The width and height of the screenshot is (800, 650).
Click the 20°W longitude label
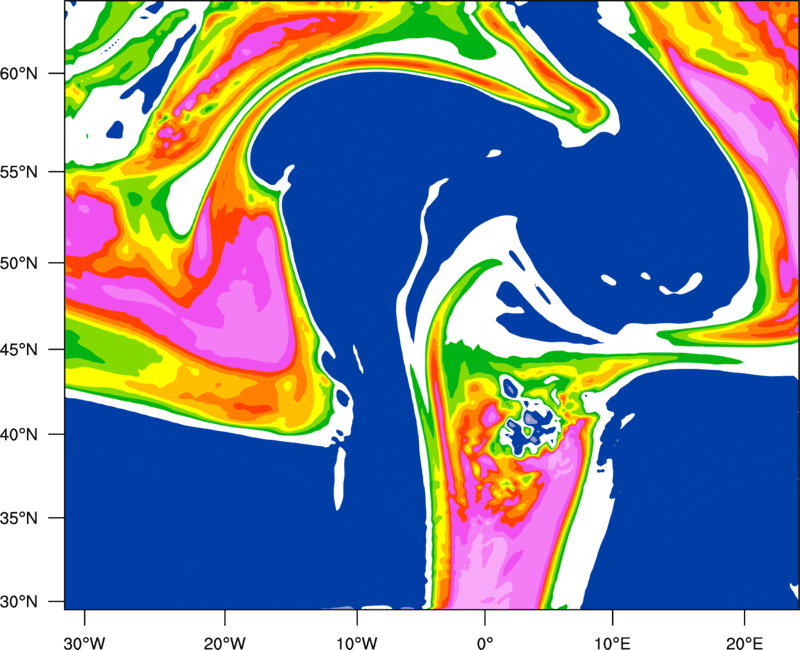tap(224, 643)
